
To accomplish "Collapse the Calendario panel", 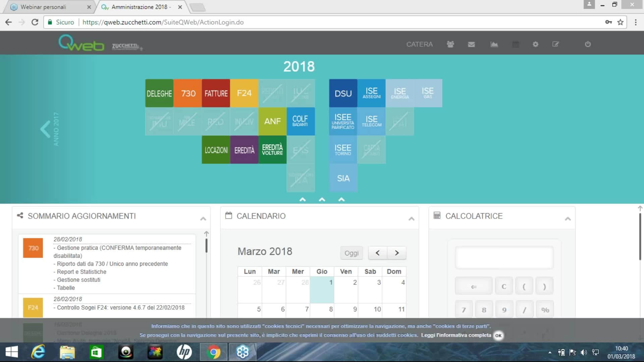I will click(411, 218).
